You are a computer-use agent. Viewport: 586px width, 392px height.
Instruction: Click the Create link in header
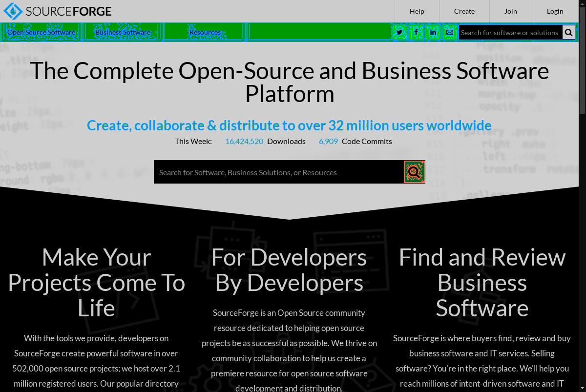click(464, 11)
